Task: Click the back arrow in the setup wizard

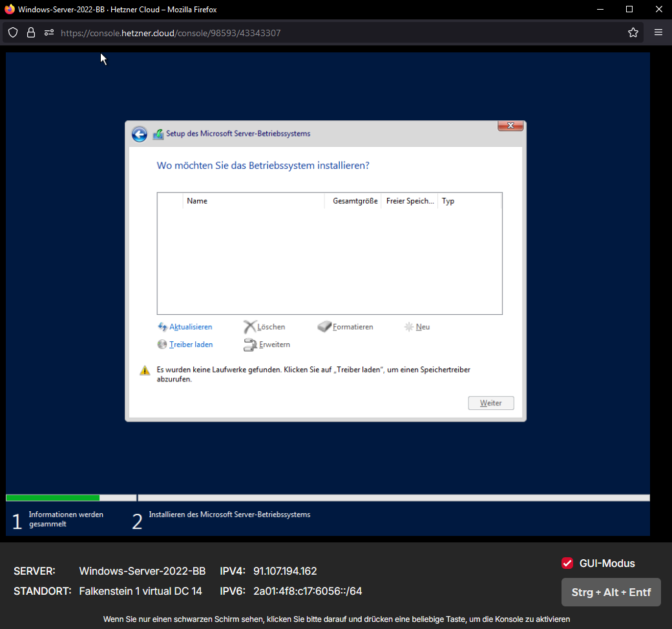Action: (140, 134)
